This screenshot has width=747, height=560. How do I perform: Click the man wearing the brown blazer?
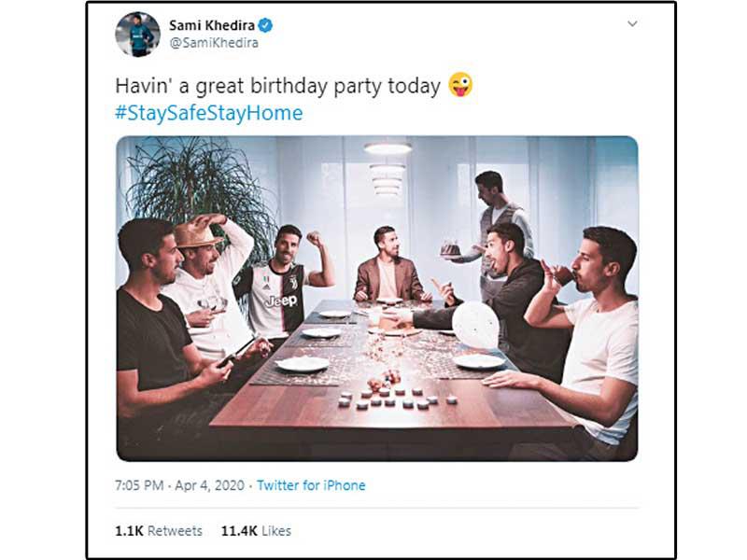point(385,271)
